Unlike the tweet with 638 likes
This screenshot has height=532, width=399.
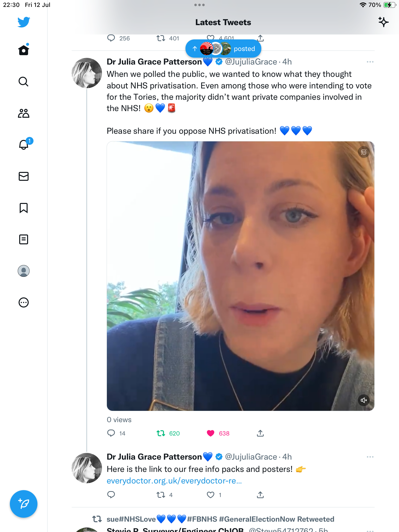click(x=211, y=433)
